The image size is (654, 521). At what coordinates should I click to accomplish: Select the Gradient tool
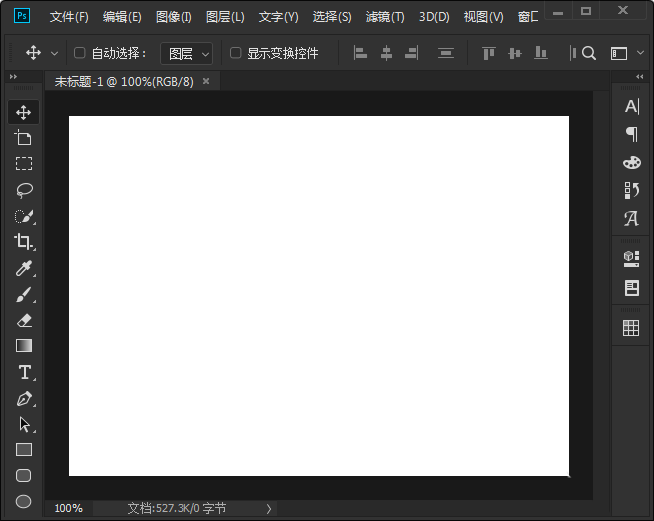[x=24, y=346]
